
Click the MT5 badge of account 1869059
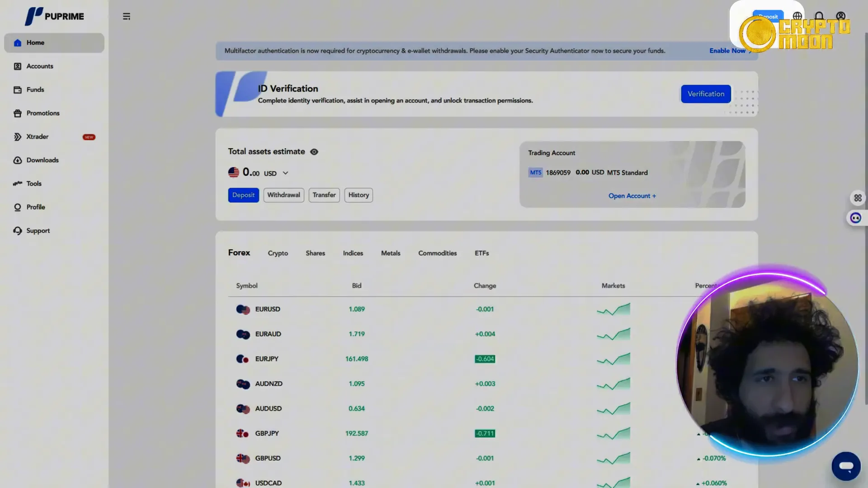click(535, 173)
